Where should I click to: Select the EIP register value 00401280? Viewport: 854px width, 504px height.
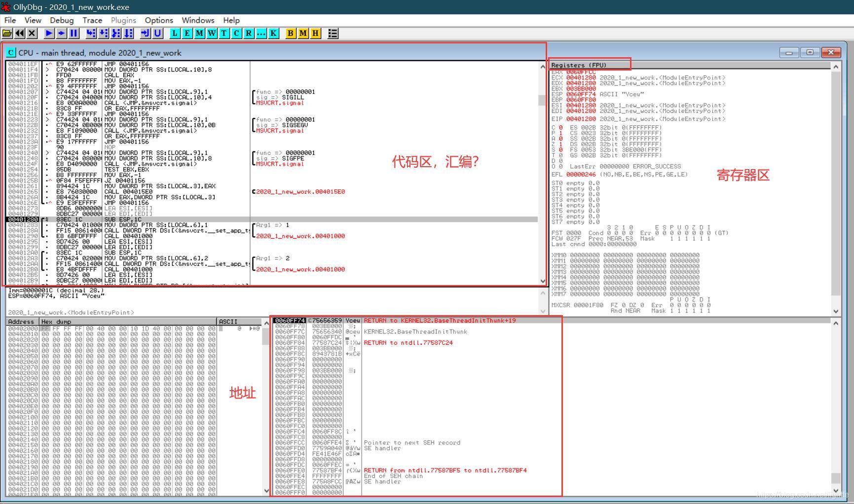click(x=581, y=119)
